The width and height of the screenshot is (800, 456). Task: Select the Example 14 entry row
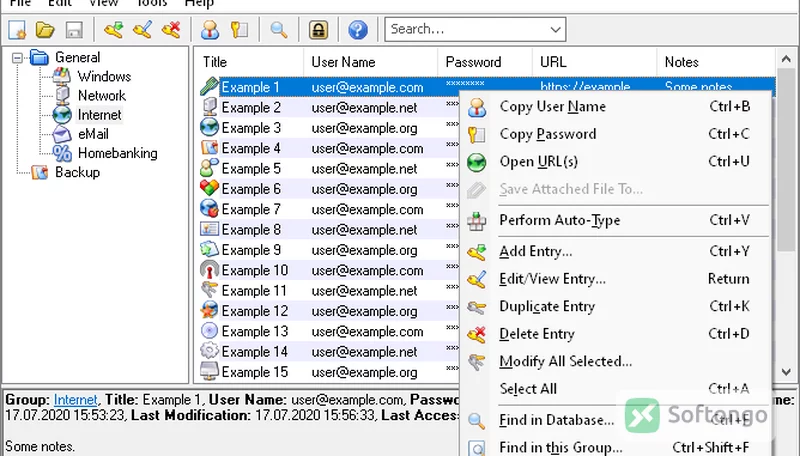329,352
